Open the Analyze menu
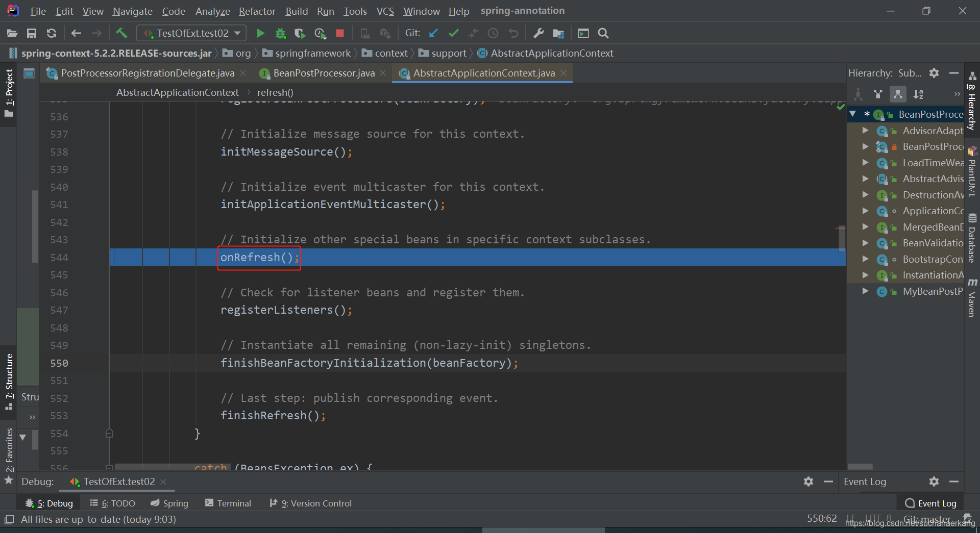 point(213,11)
